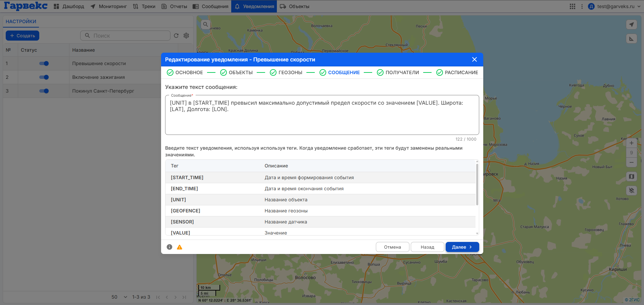Viewport: 644px width, 305px height.
Task: Open the vertical dots menu
Action: pos(582,6)
